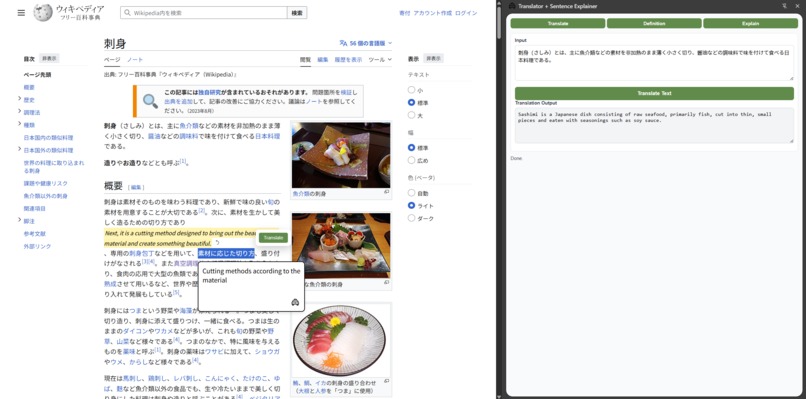Click the enlarge icon under the second sashimi photo
The height and width of the screenshot is (399, 806).
387,282
